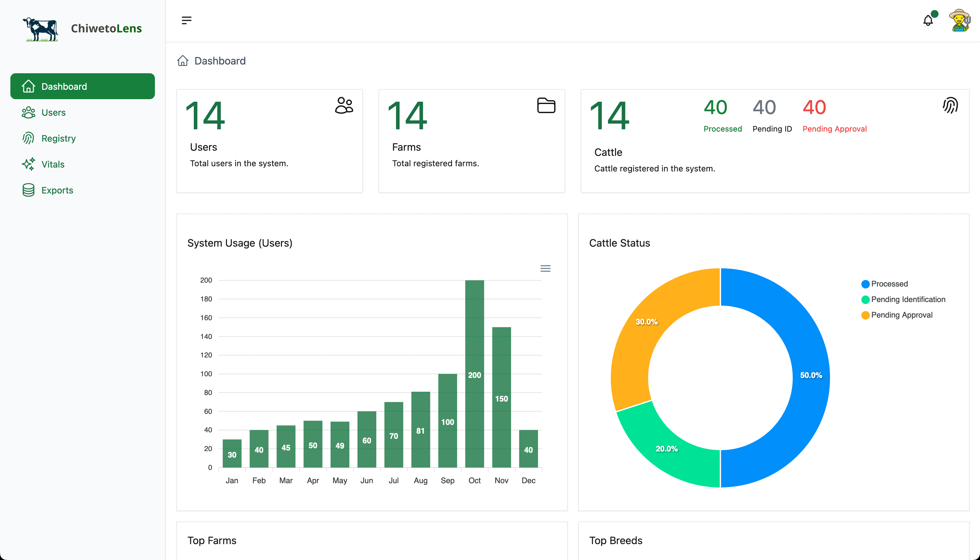980x560 pixels.
Task: Toggle the sidebar hamburger menu
Action: [x=187, y=20]
